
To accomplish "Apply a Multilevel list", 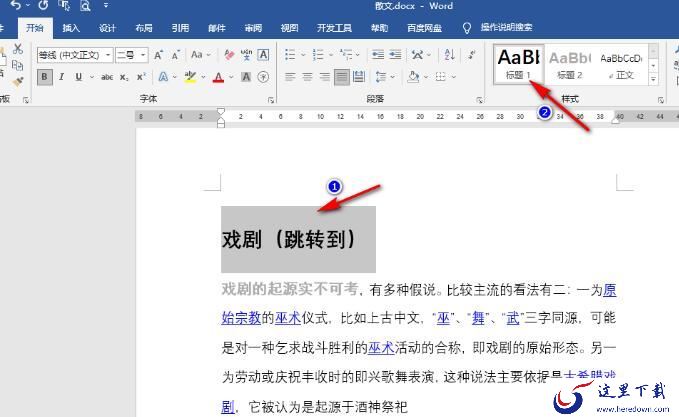I will [346, 55].
